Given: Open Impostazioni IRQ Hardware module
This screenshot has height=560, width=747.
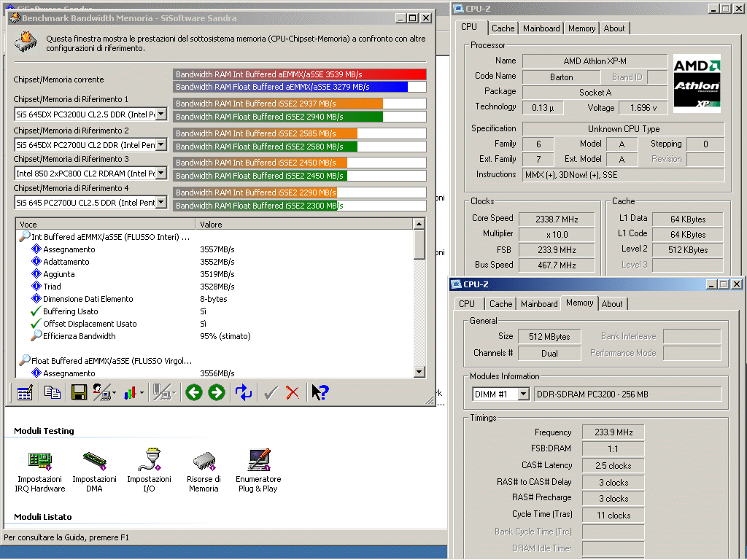Looking at the screenshot, I should [x=39, y=470].
